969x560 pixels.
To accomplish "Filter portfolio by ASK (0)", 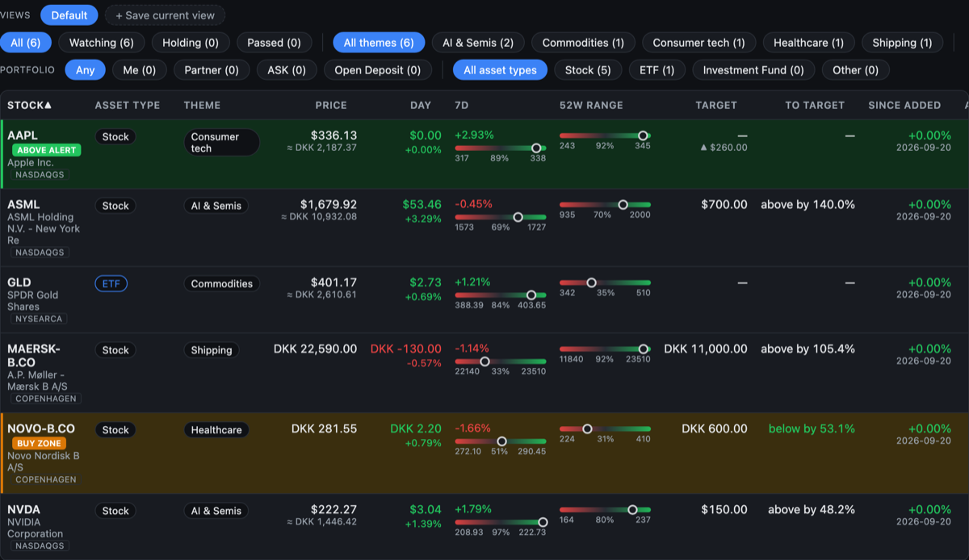I will 287,70.
